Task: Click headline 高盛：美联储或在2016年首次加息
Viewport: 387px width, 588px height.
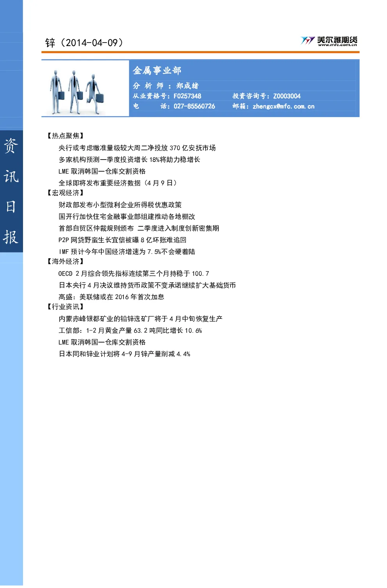Action: [x=111, y=297]
